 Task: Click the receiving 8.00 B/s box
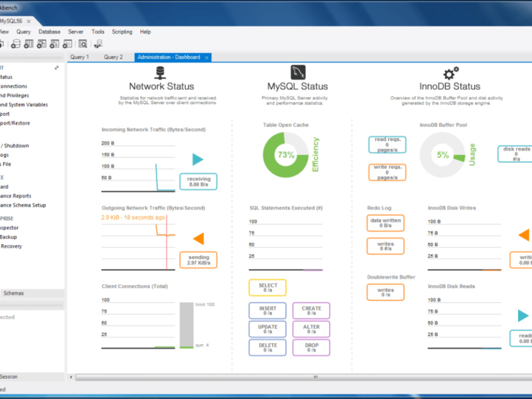click(198, 181)
